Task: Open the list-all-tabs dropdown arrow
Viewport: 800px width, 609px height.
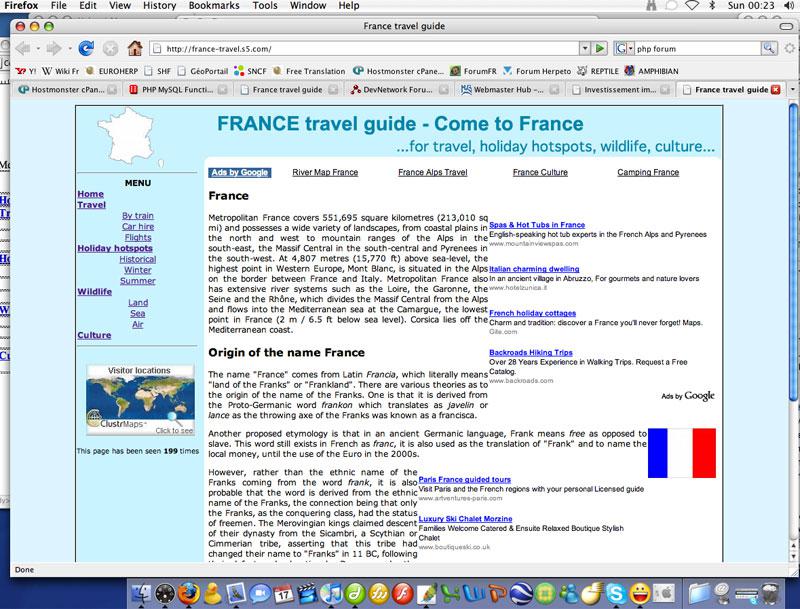Action: pos(792,89)
